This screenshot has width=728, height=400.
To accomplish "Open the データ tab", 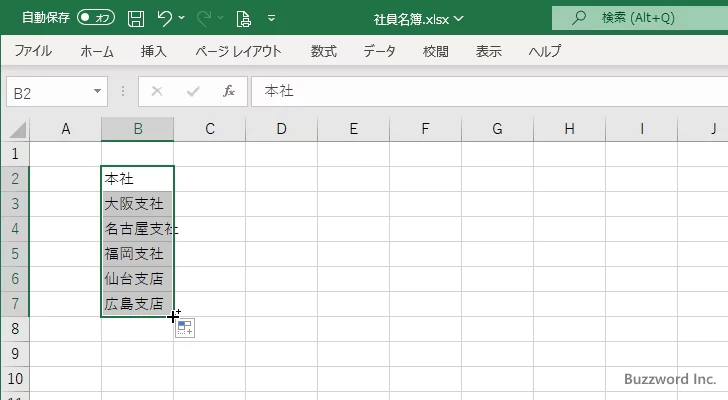I will 379,51.
